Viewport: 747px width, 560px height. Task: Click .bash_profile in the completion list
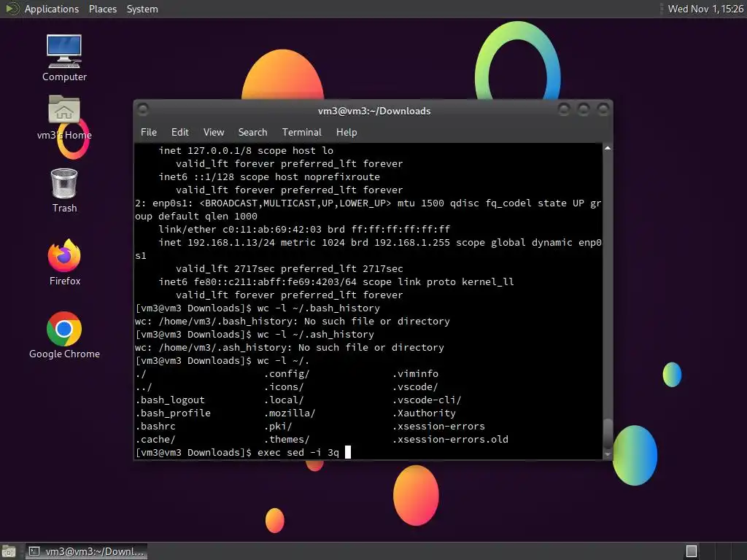pos(173,413)
